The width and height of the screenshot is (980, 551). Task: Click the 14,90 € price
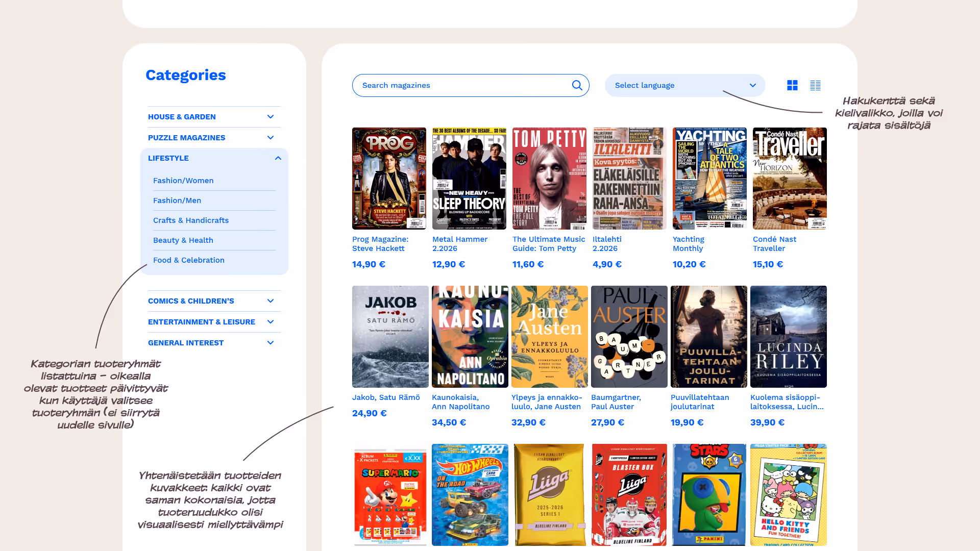[369, 264]
